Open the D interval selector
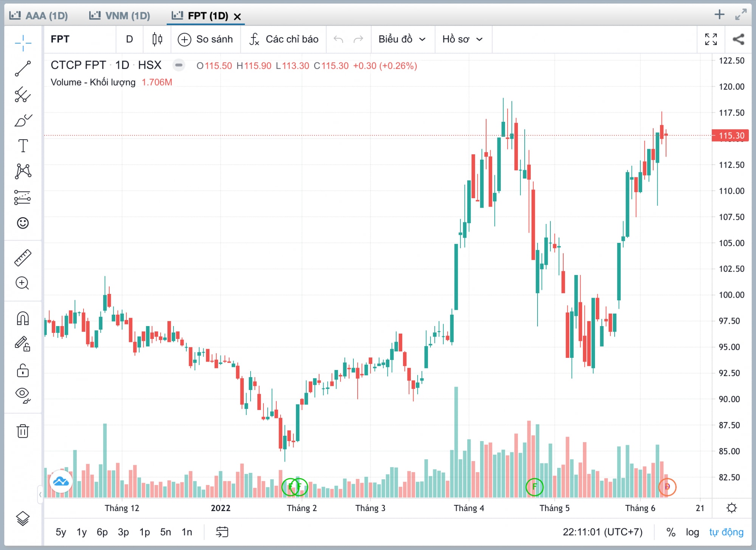 pos(130,39)
